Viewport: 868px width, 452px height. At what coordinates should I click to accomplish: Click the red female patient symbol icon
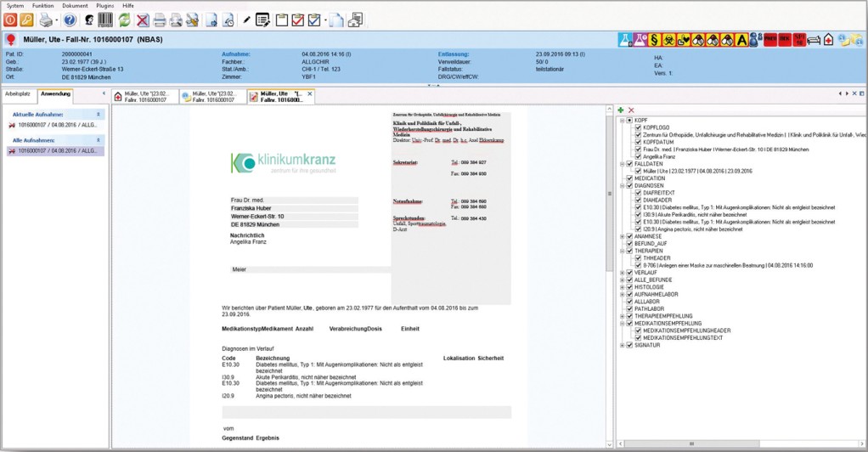(x=10, y=39)
